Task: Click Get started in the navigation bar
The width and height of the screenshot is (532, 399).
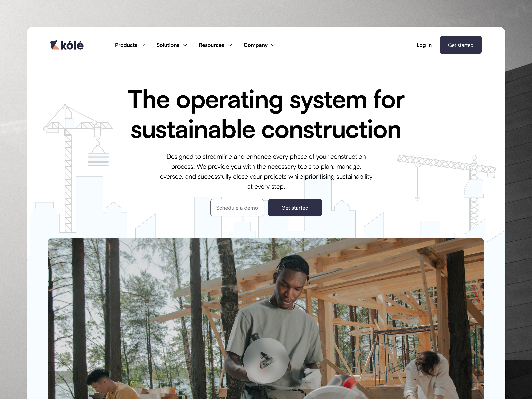Action: (461, 45)
